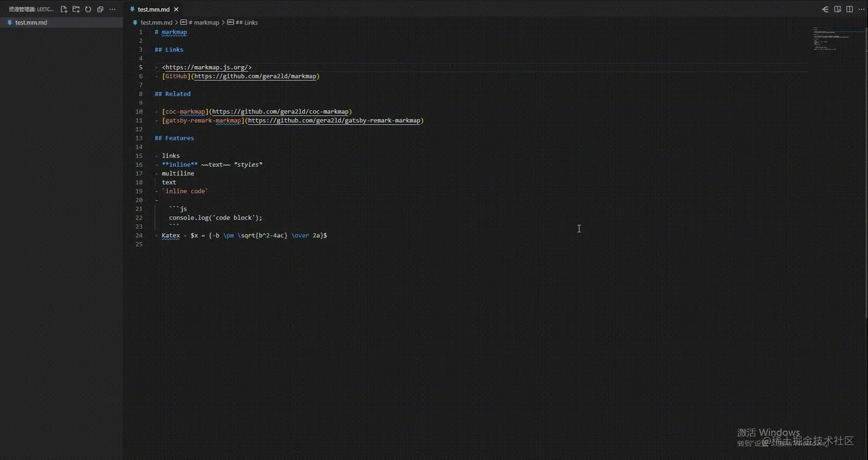This screenshot has width=868, height=460.
Task: Open the gatsby-remark-markmap GitHub URL
Action: 334,120
